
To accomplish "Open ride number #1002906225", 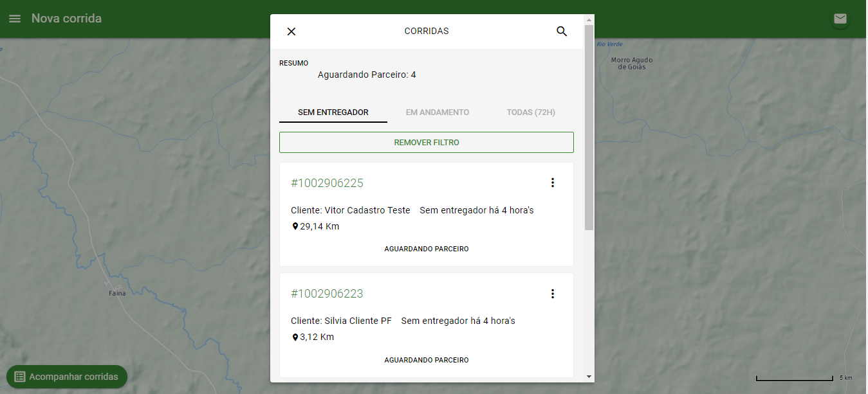I will [x=327, y=183].
